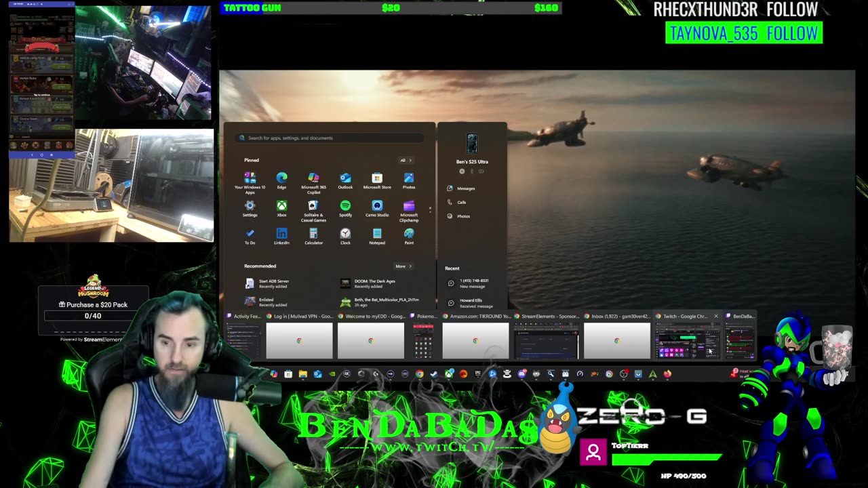
Task: Open Howard Ellis received message
Action: [471, 303]
